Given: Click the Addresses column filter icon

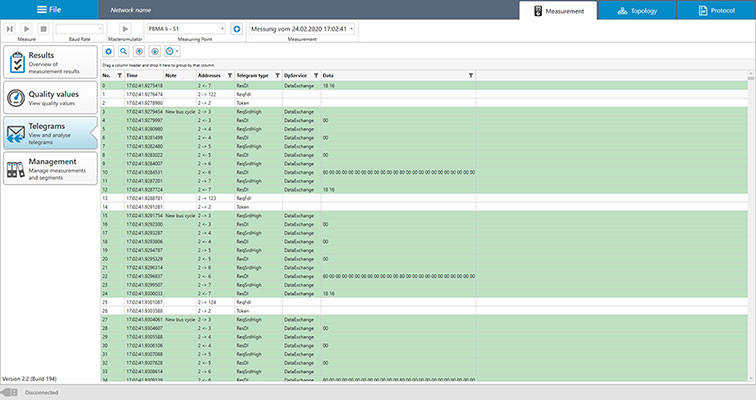Looking at the screenshot, I should click(229, 75).
